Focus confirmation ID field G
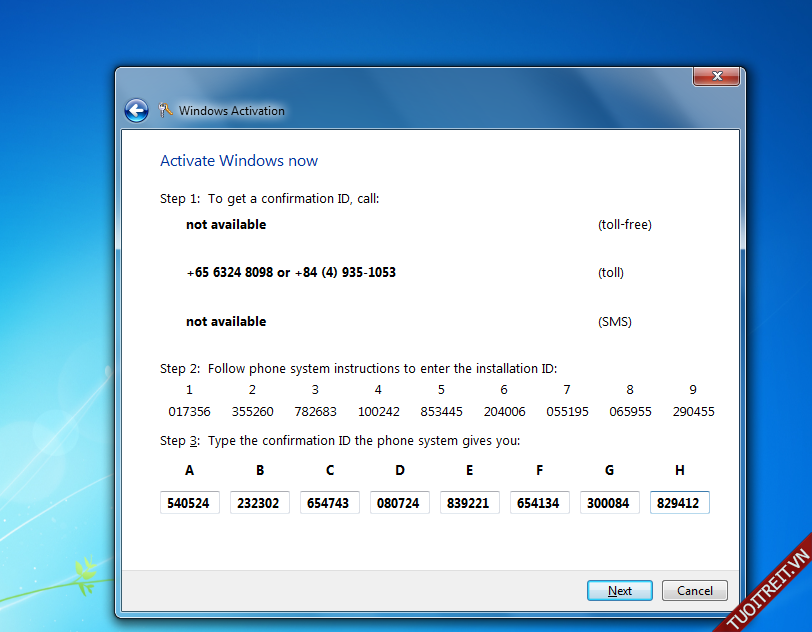This screenshot has width=812, height=632. (609, 503)
